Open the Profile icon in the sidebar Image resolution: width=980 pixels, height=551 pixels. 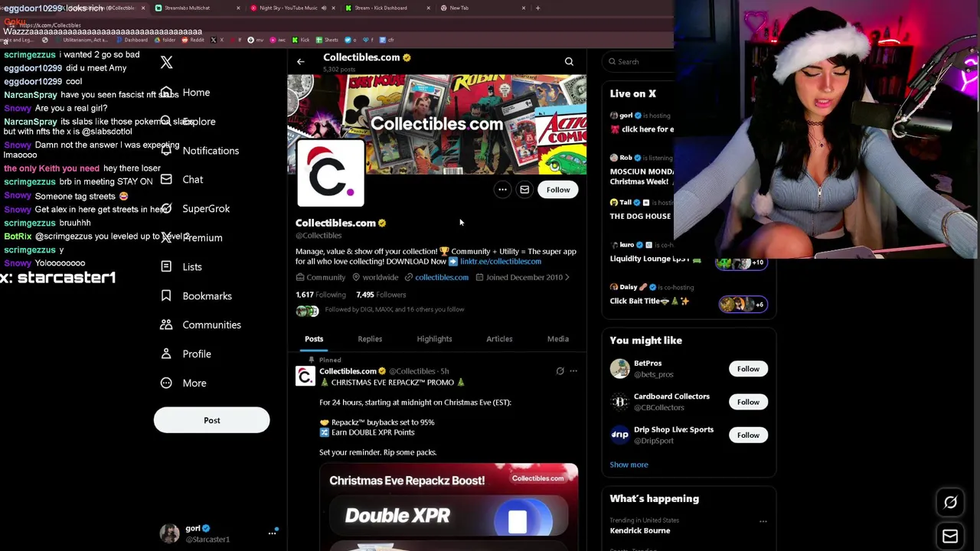(x=166, y=354)
